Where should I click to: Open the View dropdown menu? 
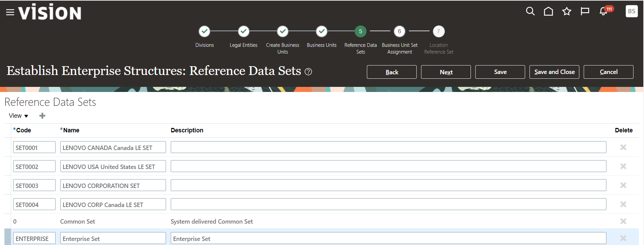18,116
